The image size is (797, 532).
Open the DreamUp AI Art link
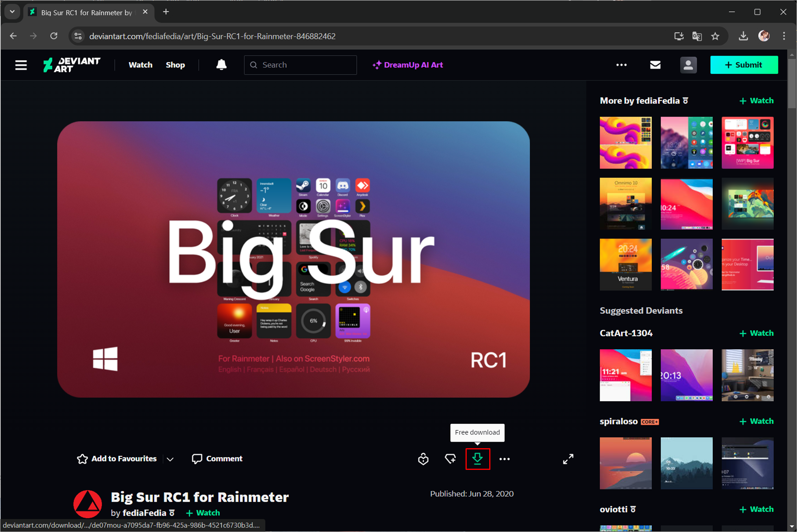pyautogui.click(x=407, y=65)
